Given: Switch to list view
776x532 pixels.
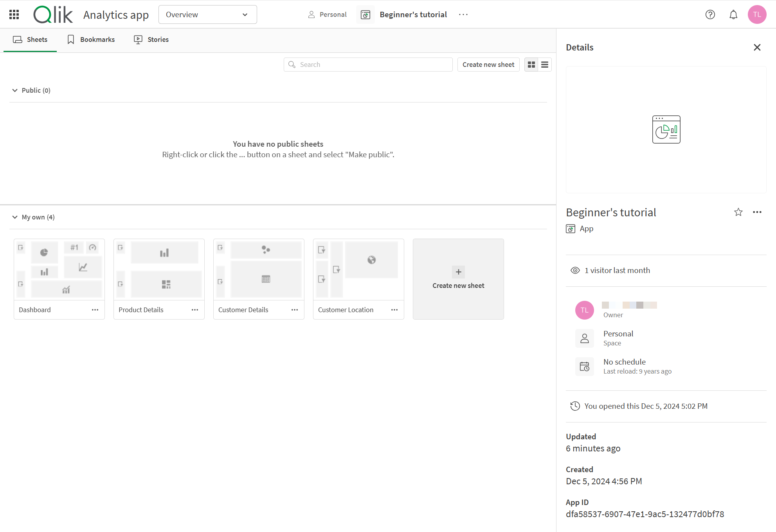Looking at the screenshot, I should point(545,65).
